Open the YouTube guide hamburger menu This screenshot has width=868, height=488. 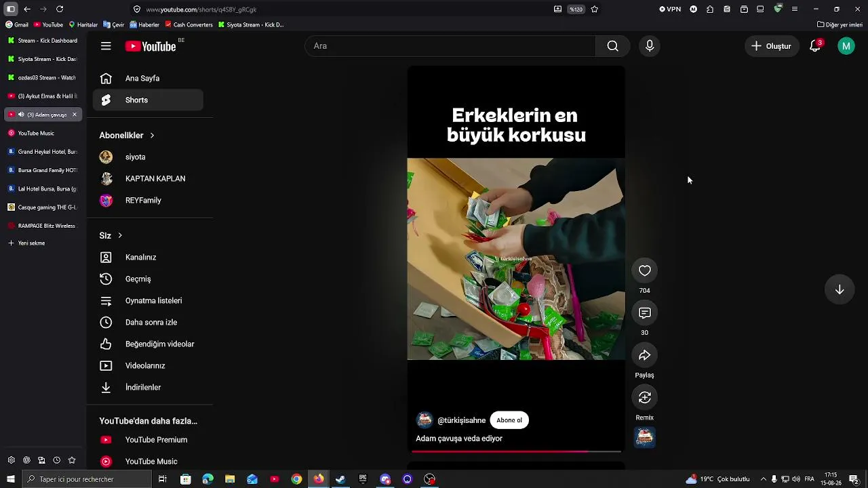point(106,46)
